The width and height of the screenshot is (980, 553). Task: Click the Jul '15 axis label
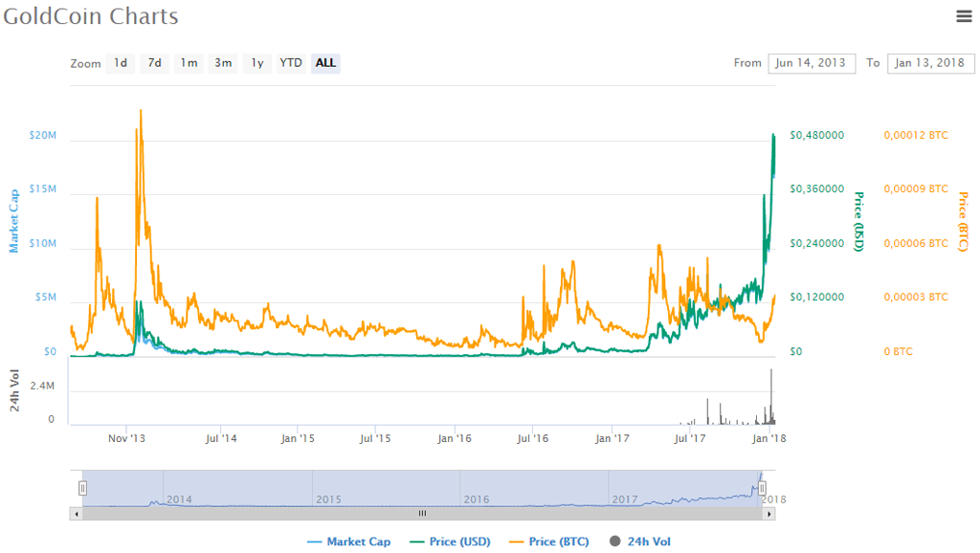[375, 438]
